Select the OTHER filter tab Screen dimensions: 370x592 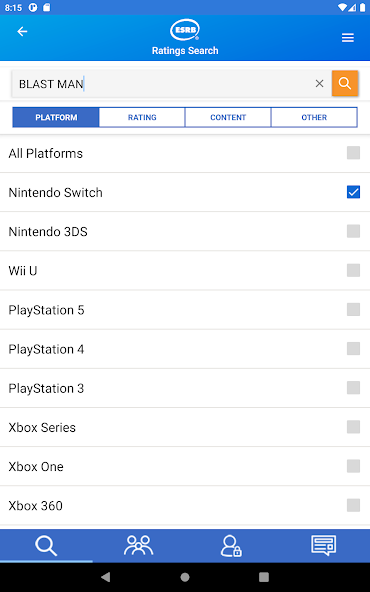click(314, 117)
